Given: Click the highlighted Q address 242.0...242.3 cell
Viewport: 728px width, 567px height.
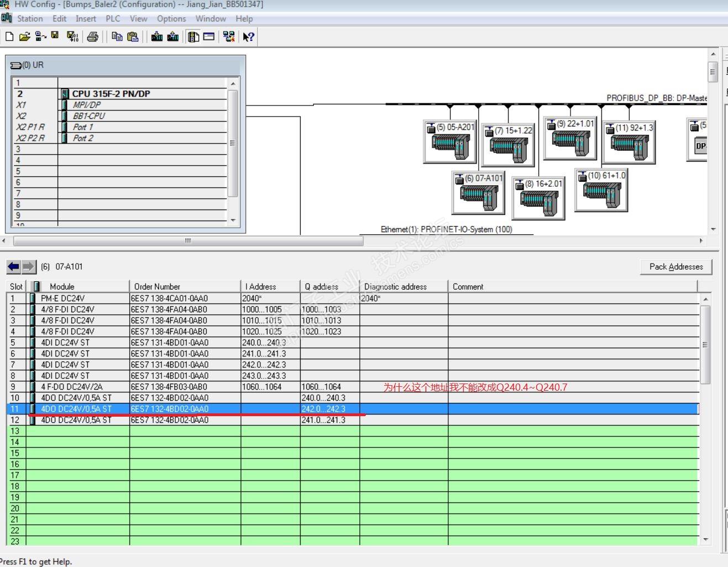Looking at the screenshot, I should click(330, 409).
